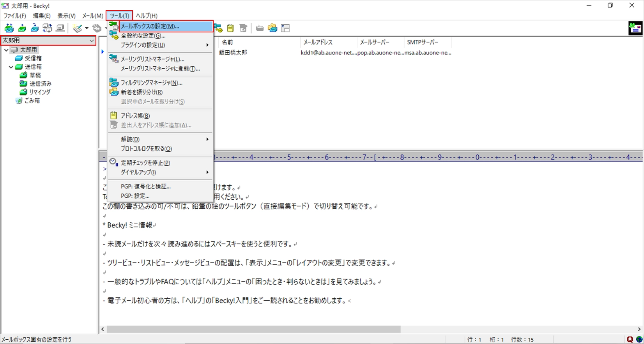Open the ファイル(F) menu
Screen dimensions: 644x344
pos(15,16)
